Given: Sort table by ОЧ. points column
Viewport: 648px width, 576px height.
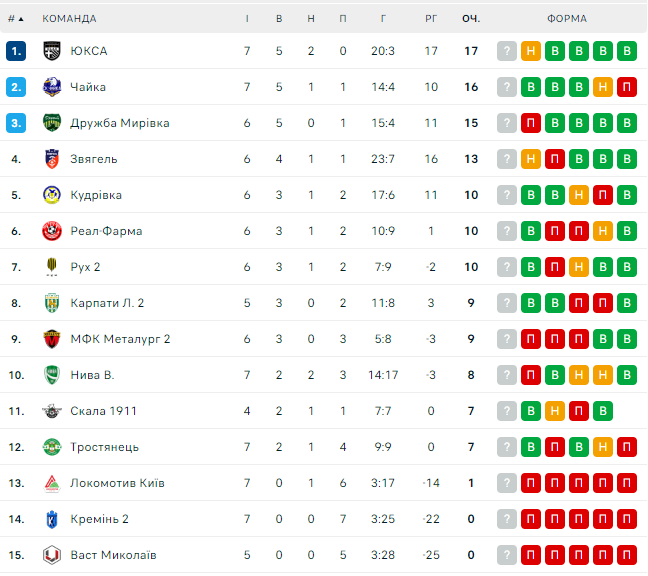Looking at the screenshot, I should click(471, 18).
